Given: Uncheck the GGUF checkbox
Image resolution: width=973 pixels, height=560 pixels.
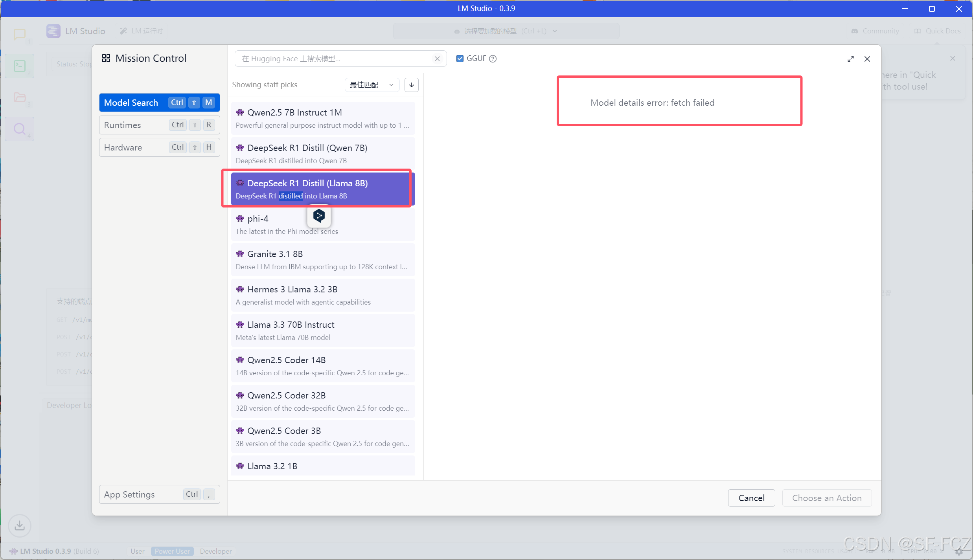Looking at the screenshot, I should point(460,59).
